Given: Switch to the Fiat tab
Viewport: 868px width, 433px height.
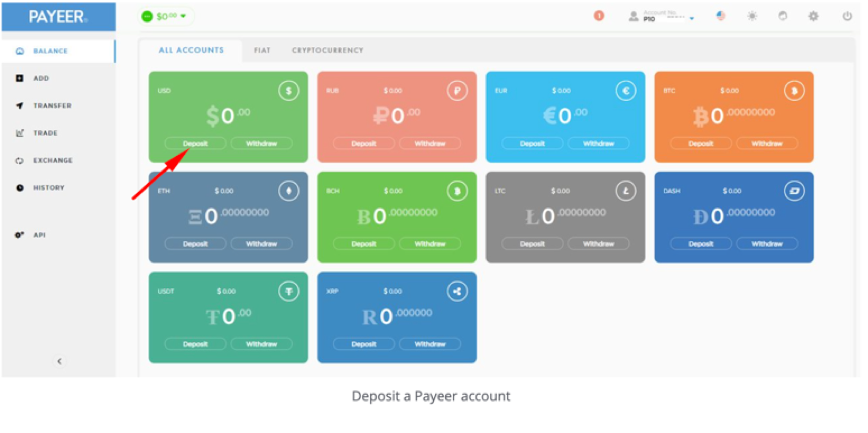Looking at the screenshot, I should (262, 51).
